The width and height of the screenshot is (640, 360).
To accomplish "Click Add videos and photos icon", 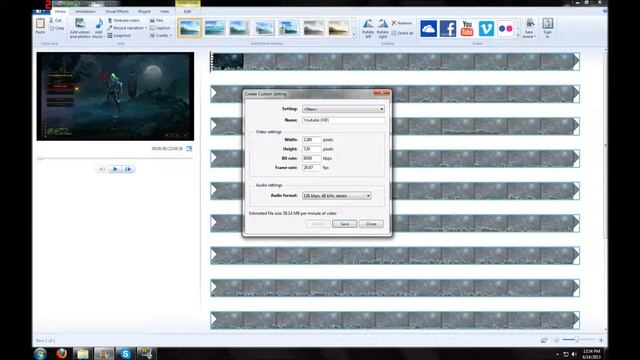I will pyautogui.click(x=80, y=24).
